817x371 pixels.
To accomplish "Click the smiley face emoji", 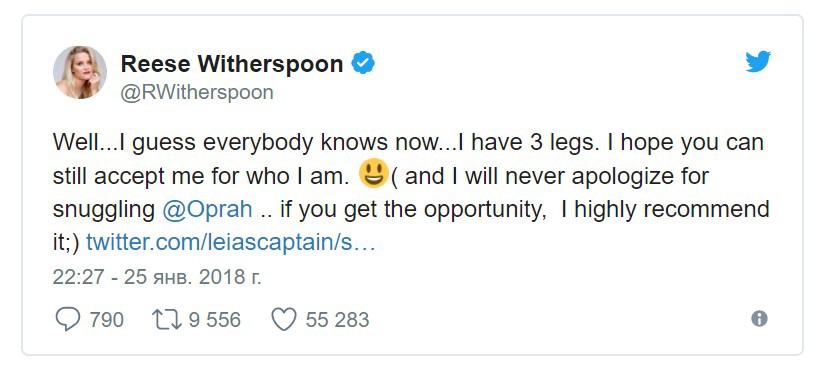I will pos(374,174).
